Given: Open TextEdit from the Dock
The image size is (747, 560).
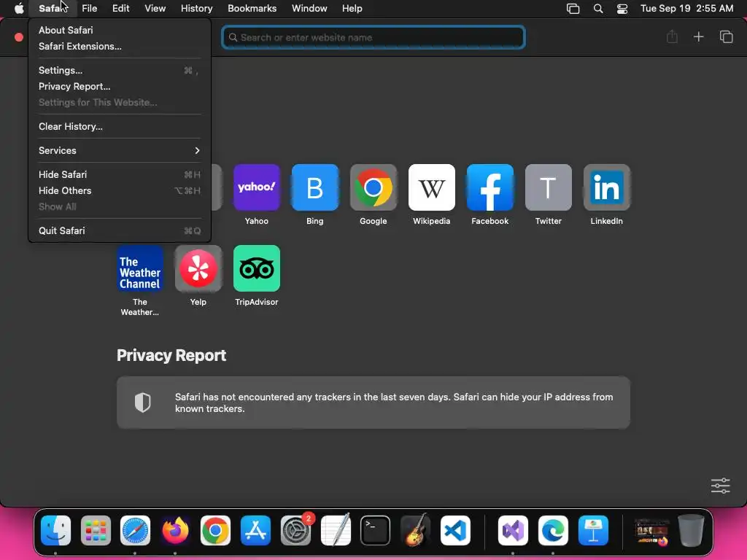Looking at the screenshot, I should click(336, 530).
